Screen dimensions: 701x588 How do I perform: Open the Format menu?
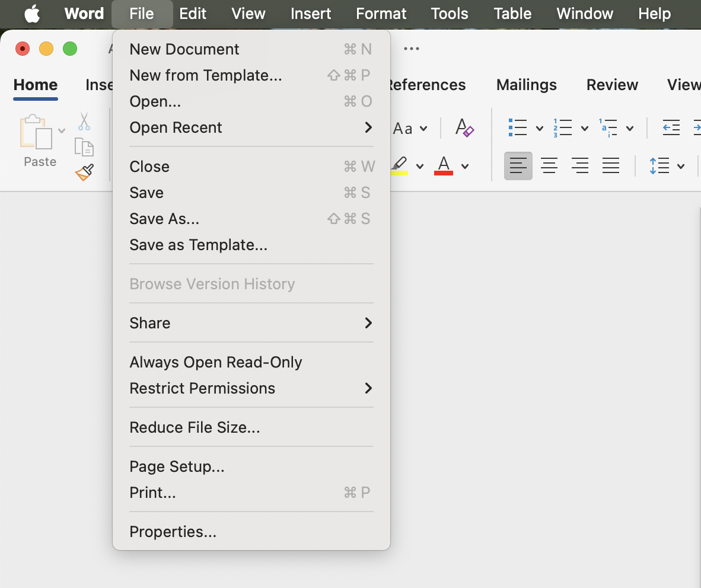[381, 14]
